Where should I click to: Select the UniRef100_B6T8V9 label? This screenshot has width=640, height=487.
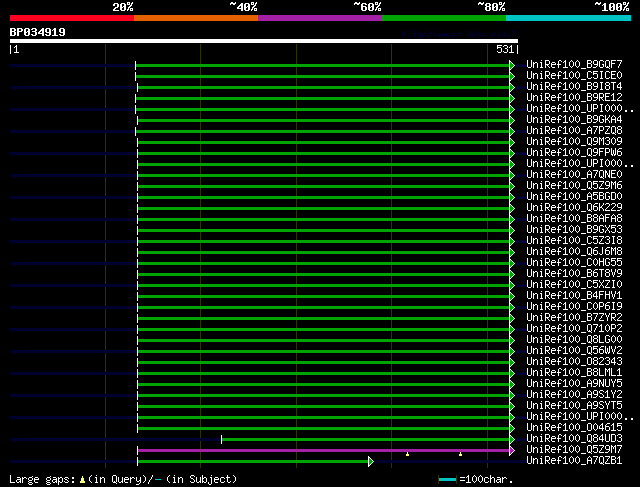pyautogui.click(x=574, y=274)
